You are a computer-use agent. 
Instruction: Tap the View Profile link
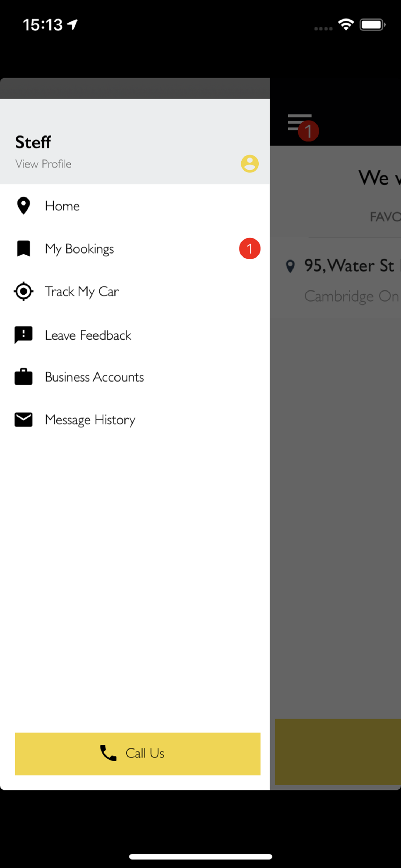tap(43, 164)
